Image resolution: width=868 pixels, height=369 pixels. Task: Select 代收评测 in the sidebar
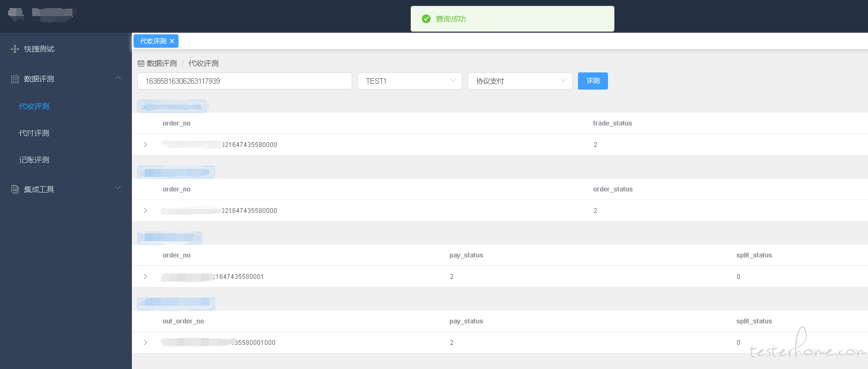(34, 106)
